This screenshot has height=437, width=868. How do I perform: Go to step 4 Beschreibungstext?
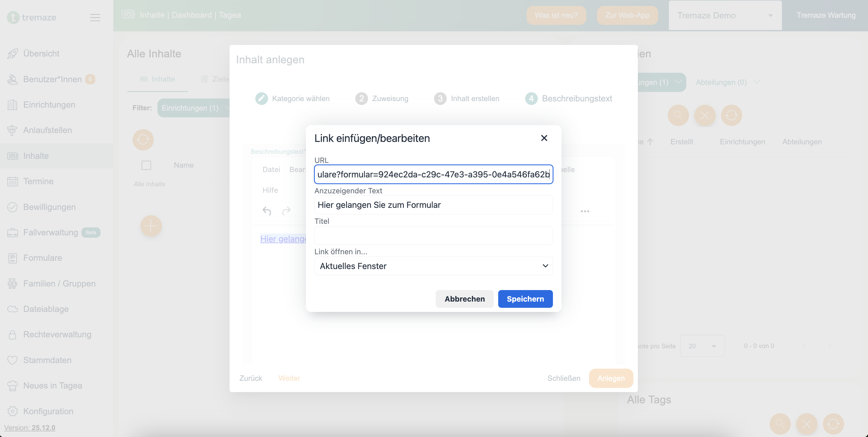(569, 99)
